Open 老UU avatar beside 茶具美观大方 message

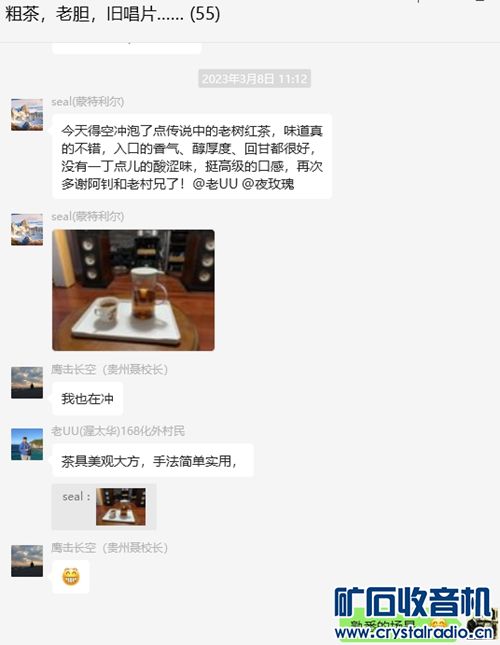pyautogui.click(x=27, y=444)
